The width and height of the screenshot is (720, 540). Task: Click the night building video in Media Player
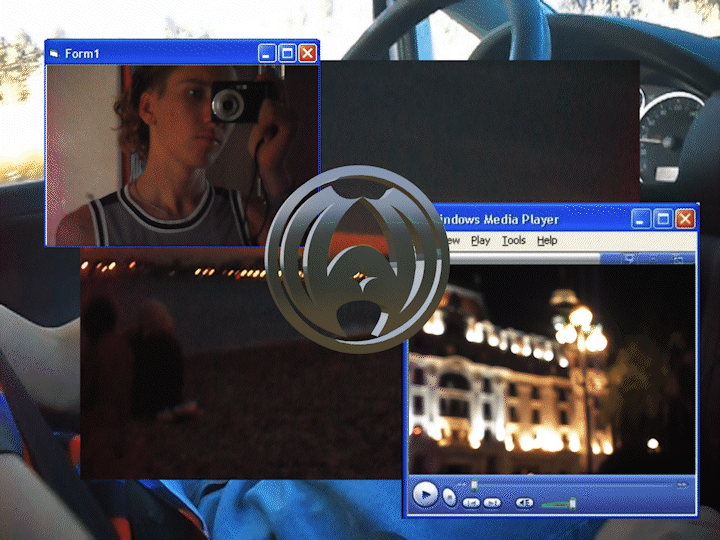(551, 370)
